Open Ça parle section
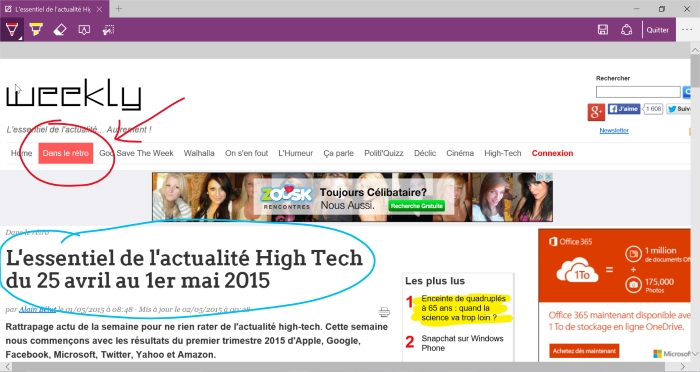This screenshot has width=700, height=372. (x=338, y=153)
